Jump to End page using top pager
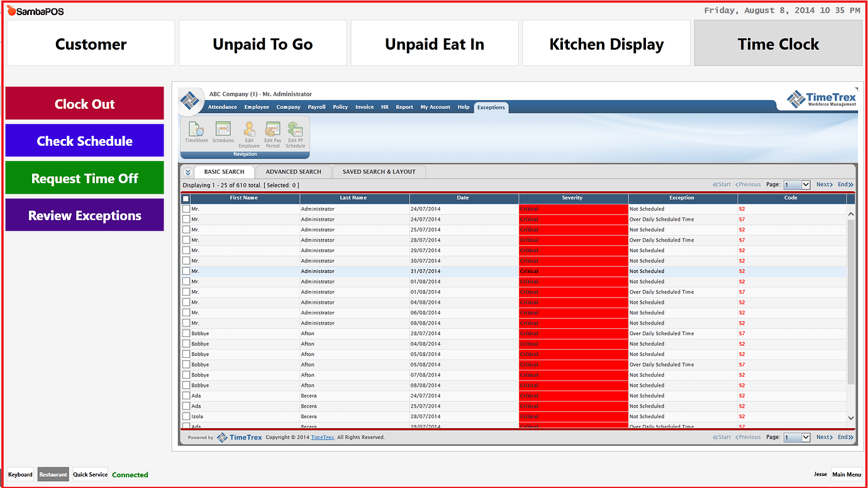Viewport: 868px width, 488px height. pyautogui.click(x=845, y=185)
